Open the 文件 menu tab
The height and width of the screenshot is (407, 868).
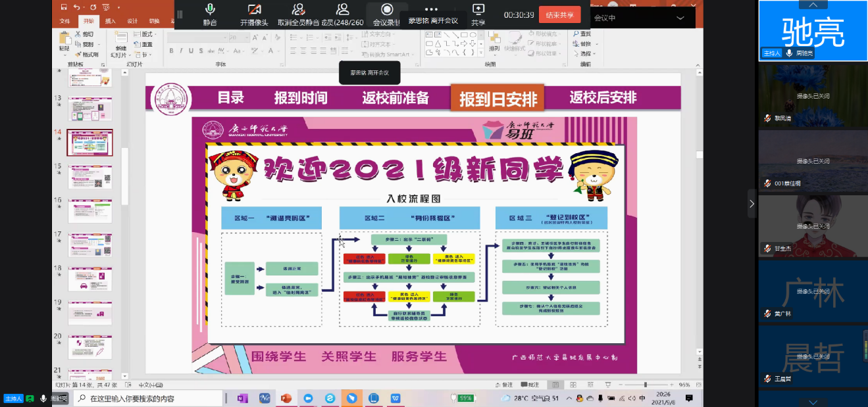64,21
